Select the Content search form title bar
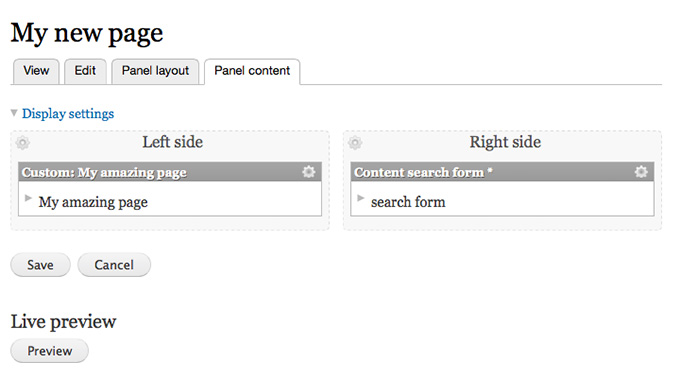Viewport: 680px width, 379px height. 502,172
